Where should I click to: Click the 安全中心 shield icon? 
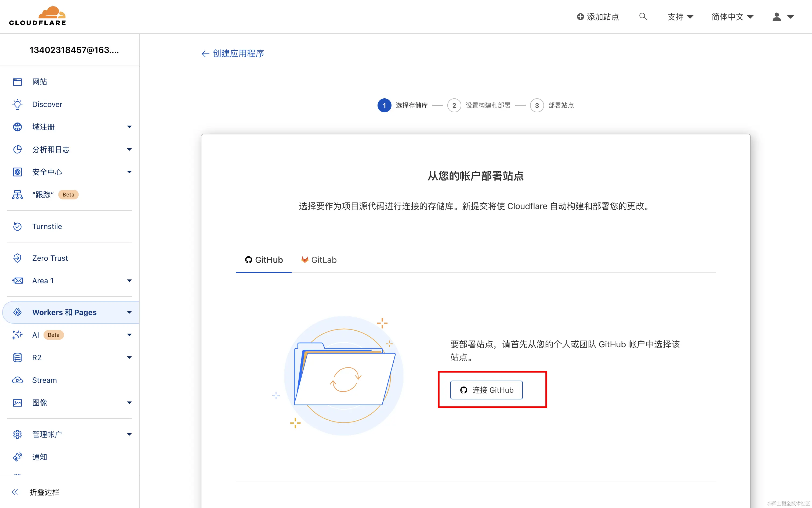click(x=17, y=172)
